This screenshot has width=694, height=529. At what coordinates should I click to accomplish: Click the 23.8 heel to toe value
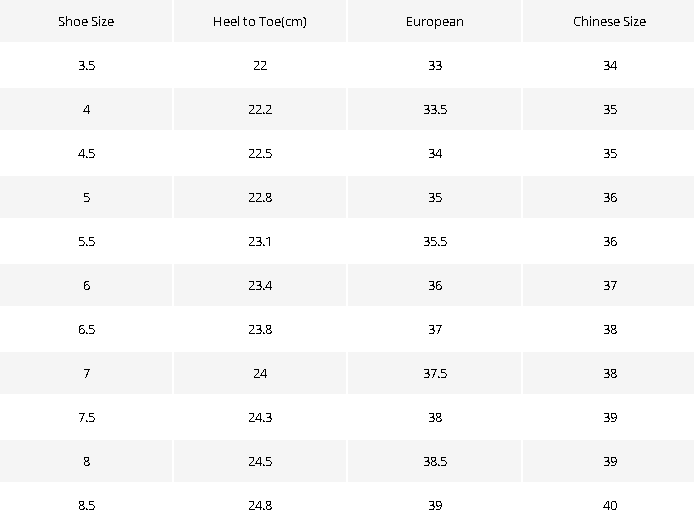tap(260, 329)
